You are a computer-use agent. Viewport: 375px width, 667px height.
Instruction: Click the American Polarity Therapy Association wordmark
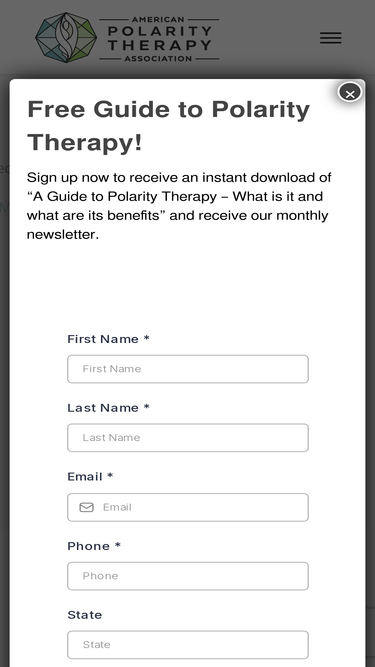159,39
